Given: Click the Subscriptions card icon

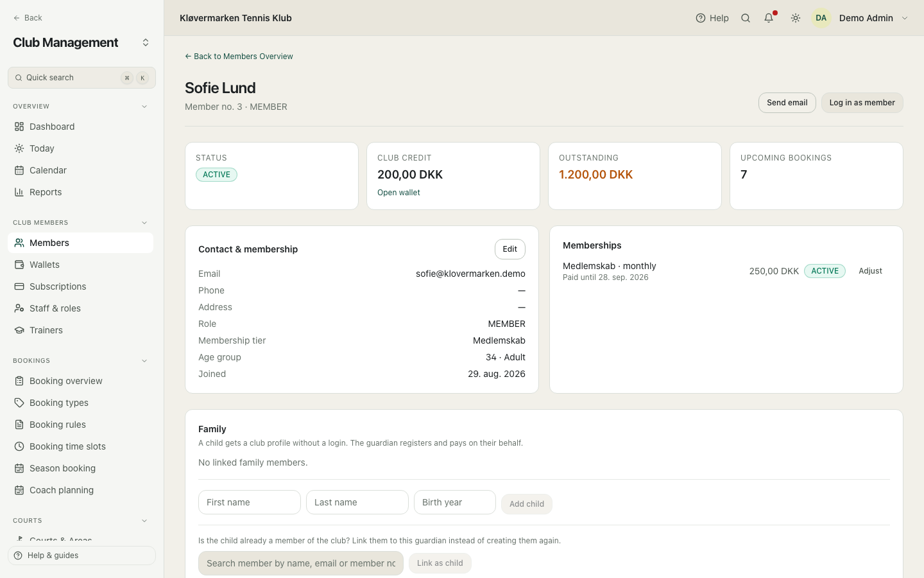Looking at the screenshot, I should (19, 286).
